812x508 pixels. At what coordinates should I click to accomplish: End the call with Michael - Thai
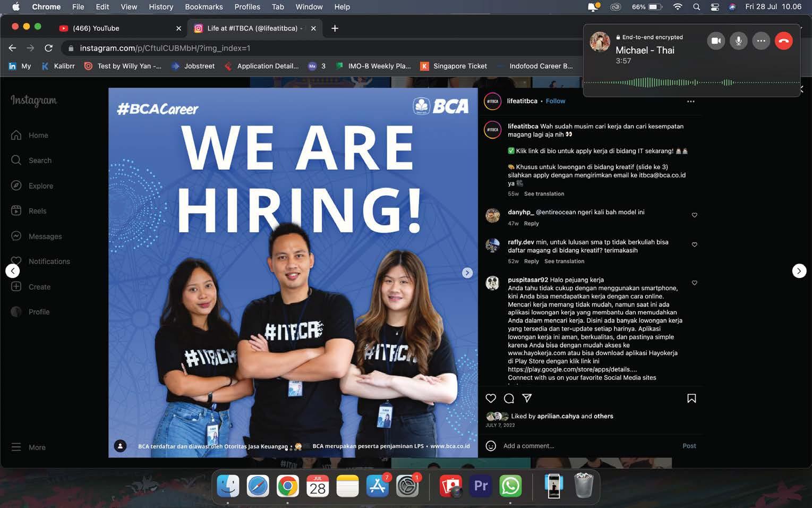[784, 41]
